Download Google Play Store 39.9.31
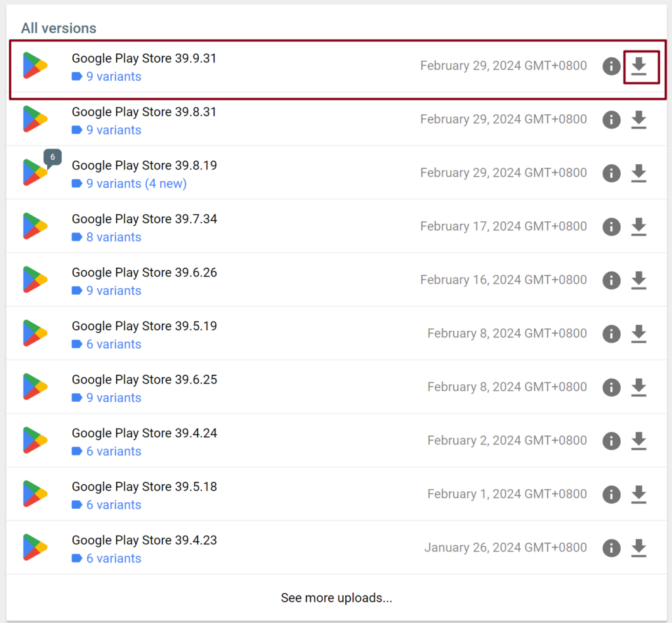The image size is (672, 623). 639,66
